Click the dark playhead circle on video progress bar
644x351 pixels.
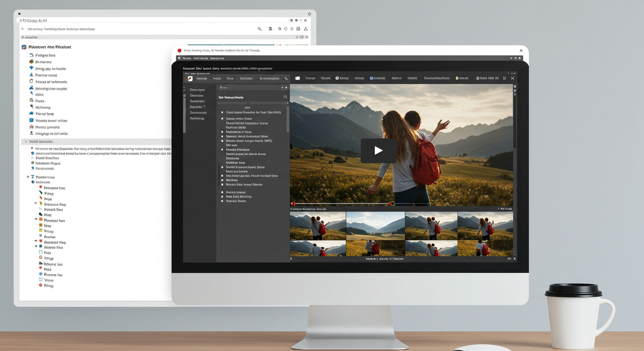click(x=392, y=203)
